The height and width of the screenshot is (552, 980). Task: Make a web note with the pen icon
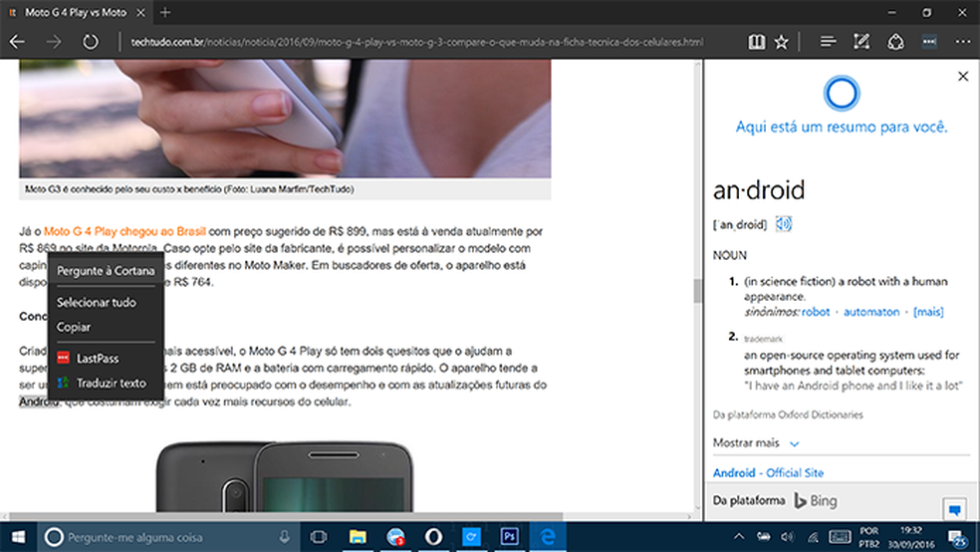click(x=861, y=42)
